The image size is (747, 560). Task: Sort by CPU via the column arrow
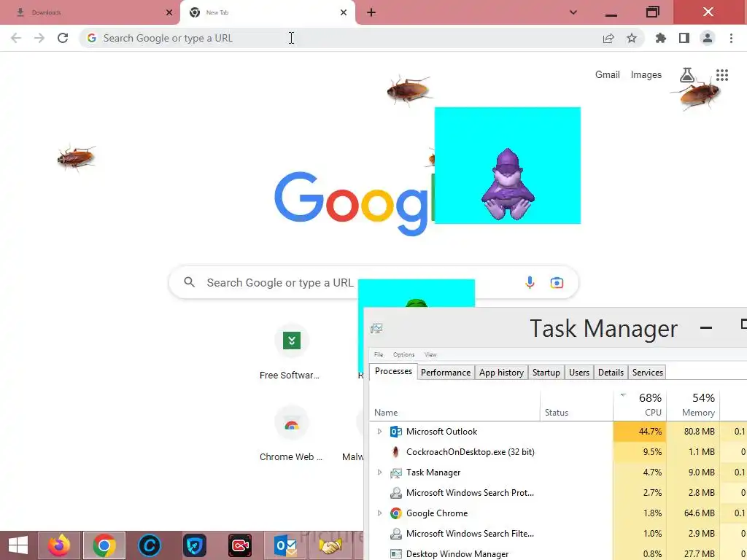click(623, 394)
